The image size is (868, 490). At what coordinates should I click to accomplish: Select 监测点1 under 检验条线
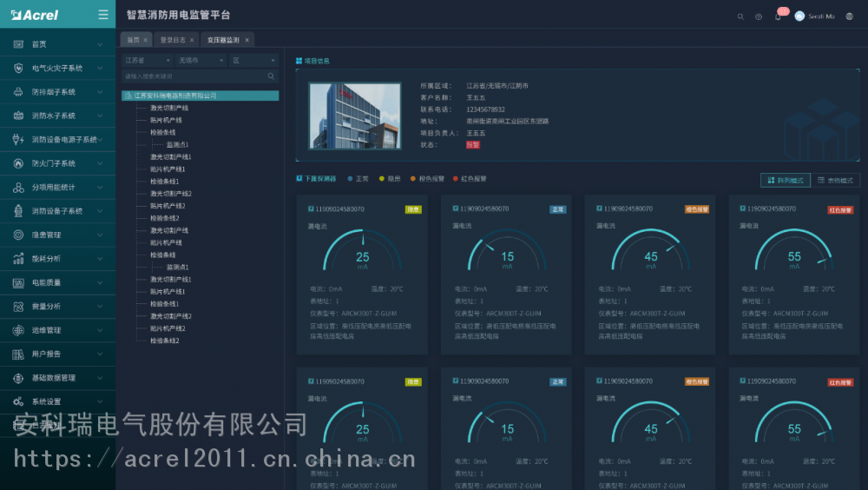(177, 145)
